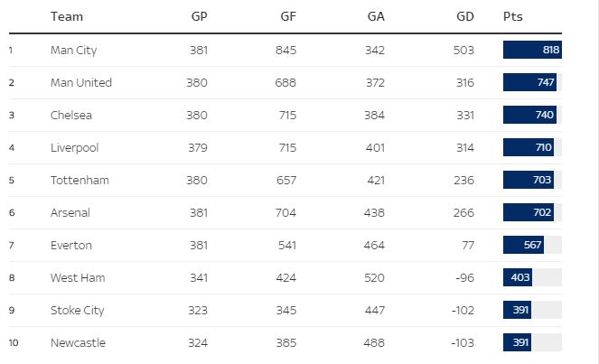Click West Ham's 403 points bar

(518, 278)
